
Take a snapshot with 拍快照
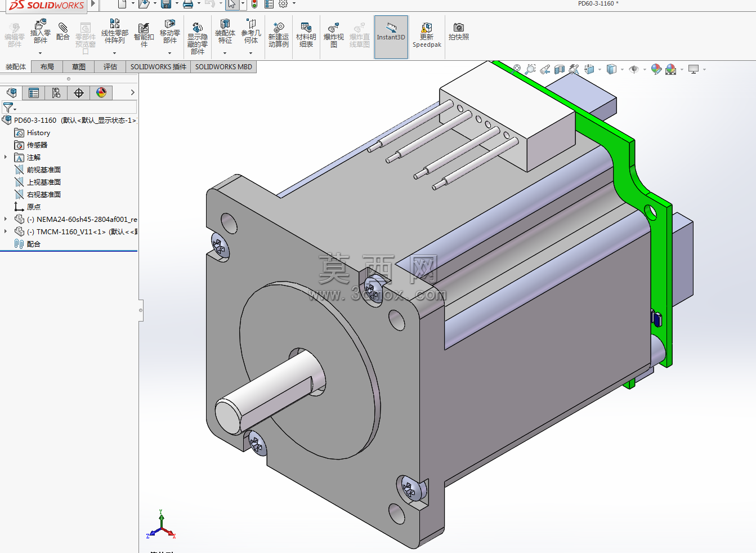click(x=459, y=32)
